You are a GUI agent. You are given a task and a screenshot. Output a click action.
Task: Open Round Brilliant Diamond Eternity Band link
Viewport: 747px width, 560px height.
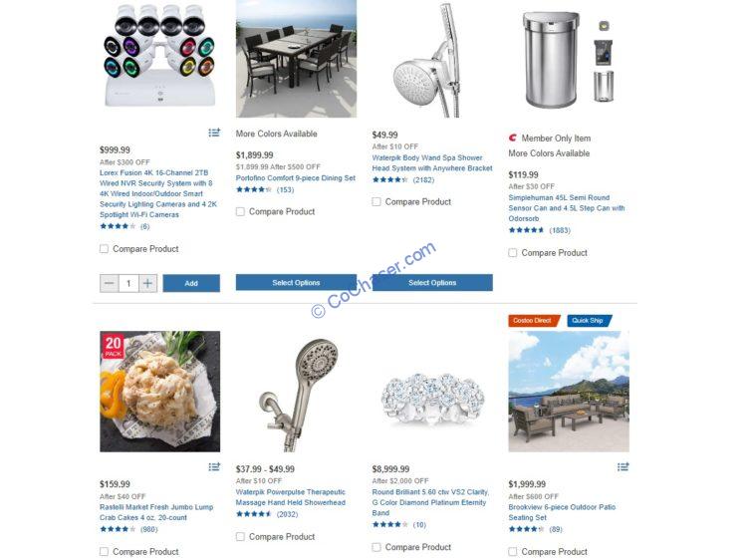tap(429, 502)
